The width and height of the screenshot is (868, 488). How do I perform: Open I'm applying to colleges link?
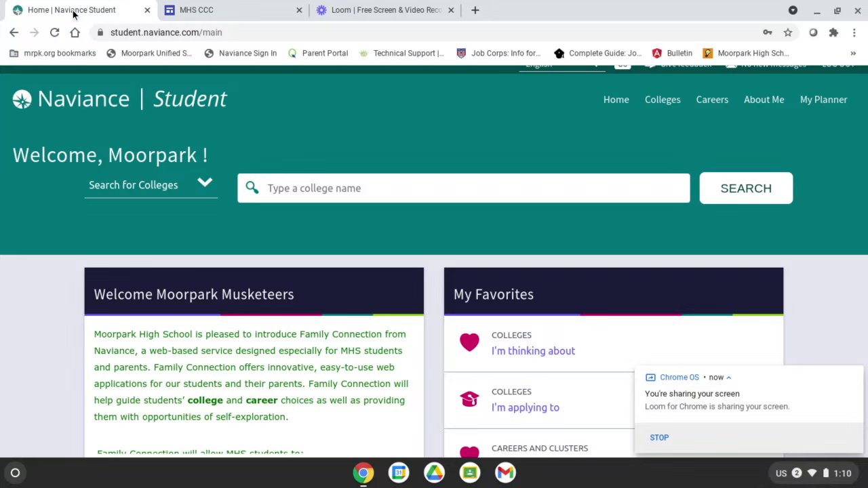526,407
